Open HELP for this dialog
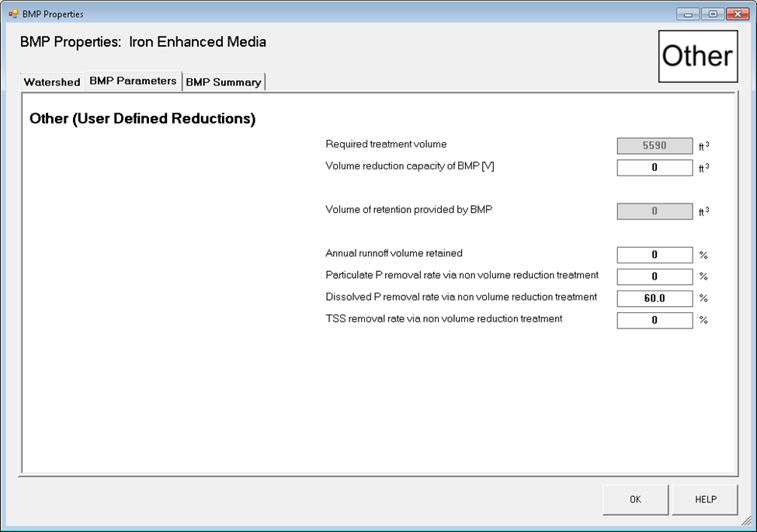The width and height of the screenshot is (757, 532). coord(705,499)
